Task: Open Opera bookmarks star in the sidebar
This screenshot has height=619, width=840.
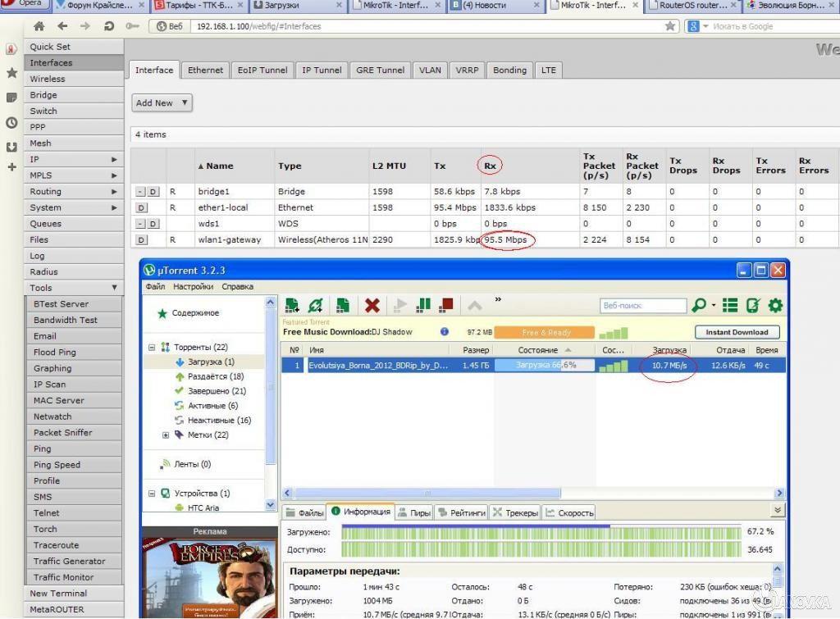Action: [x=11, y=73]
